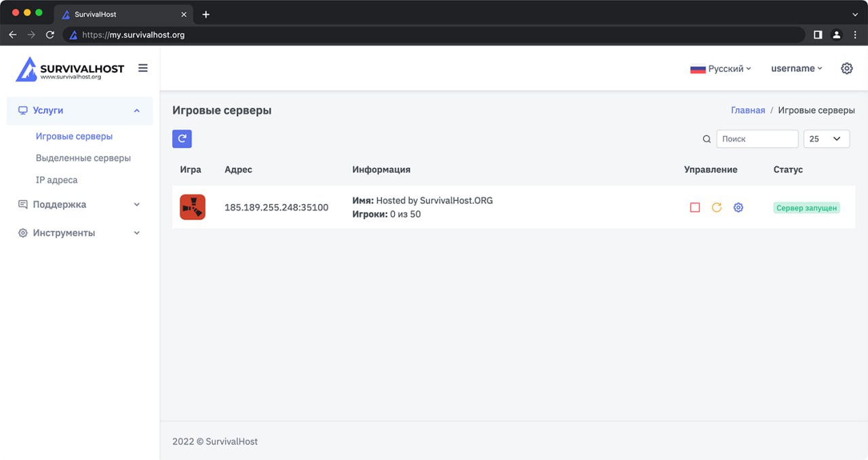Click the Управление column header
Screen dimensions: 868x460
tap(711, 169)
